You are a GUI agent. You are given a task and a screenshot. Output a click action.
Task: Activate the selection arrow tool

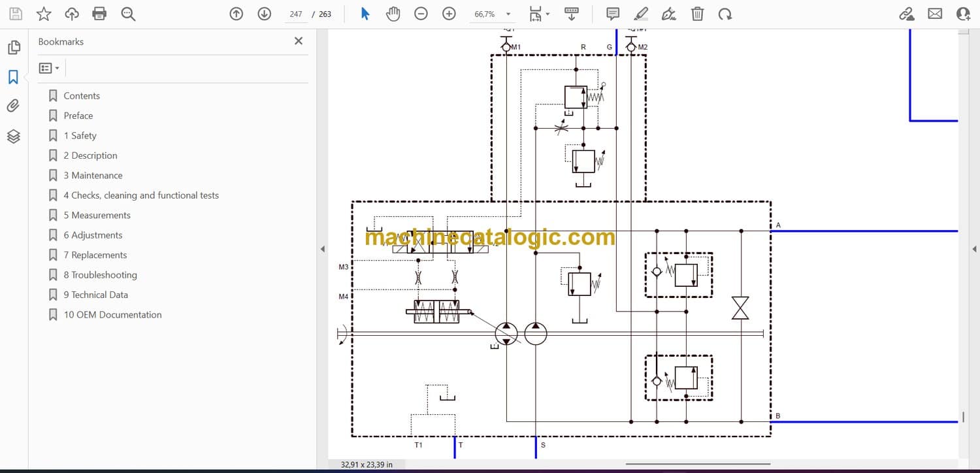click(365, 14)
